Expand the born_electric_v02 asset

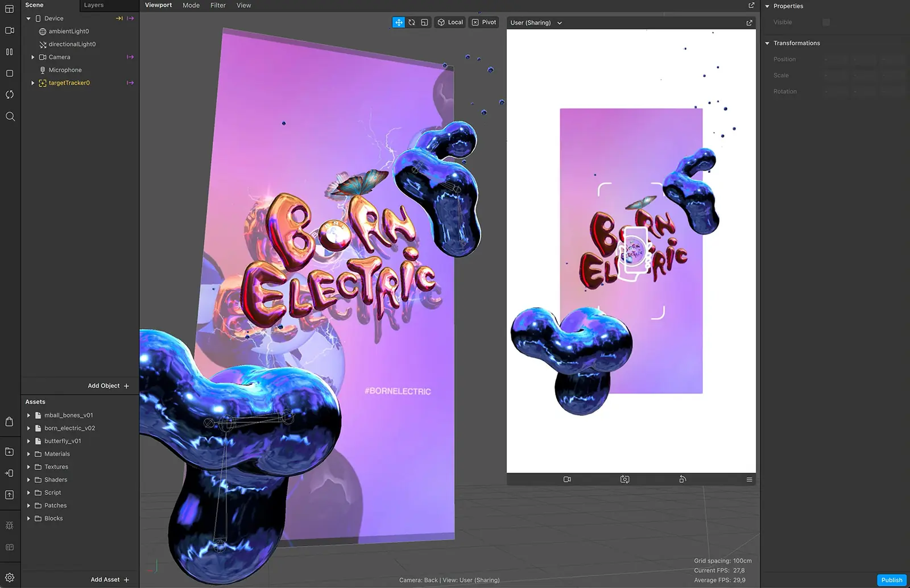[28, 428]
